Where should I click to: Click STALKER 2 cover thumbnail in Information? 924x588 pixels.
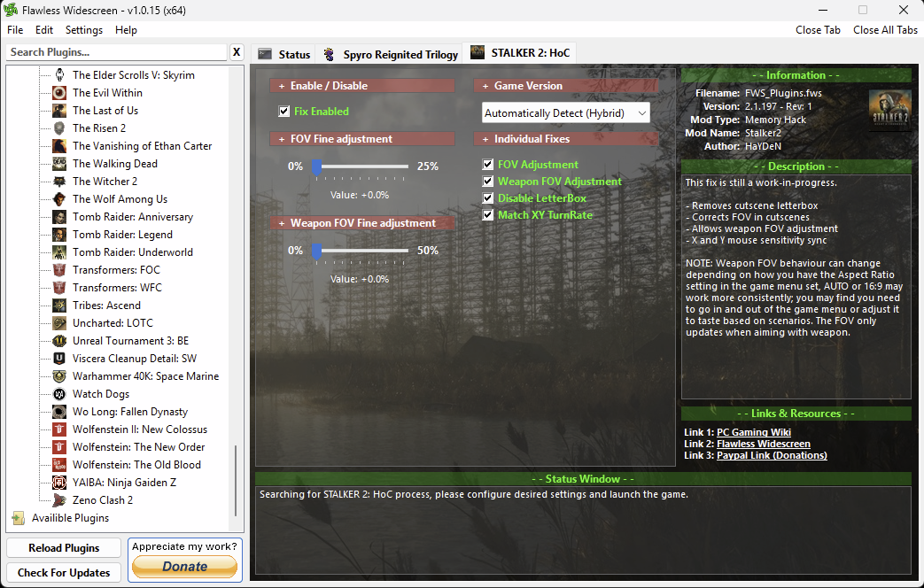coord(889,110)
